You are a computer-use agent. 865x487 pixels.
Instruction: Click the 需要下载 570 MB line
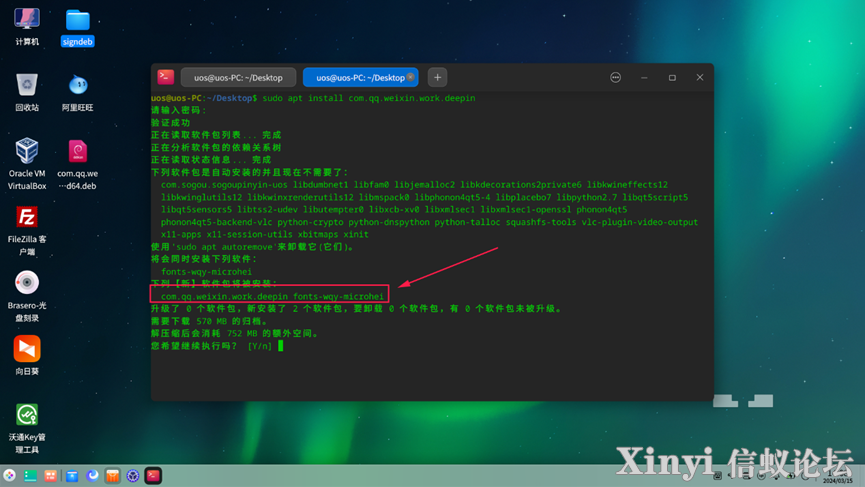tap(209, 321)
